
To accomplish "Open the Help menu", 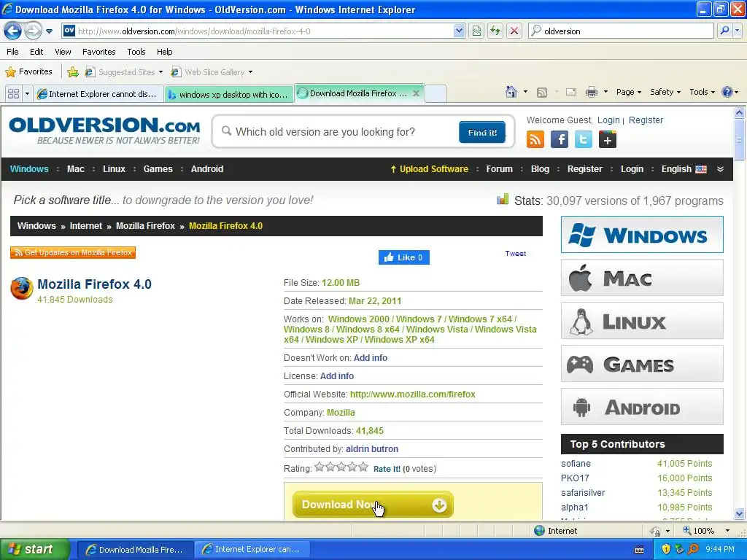I will coord(165,52).
